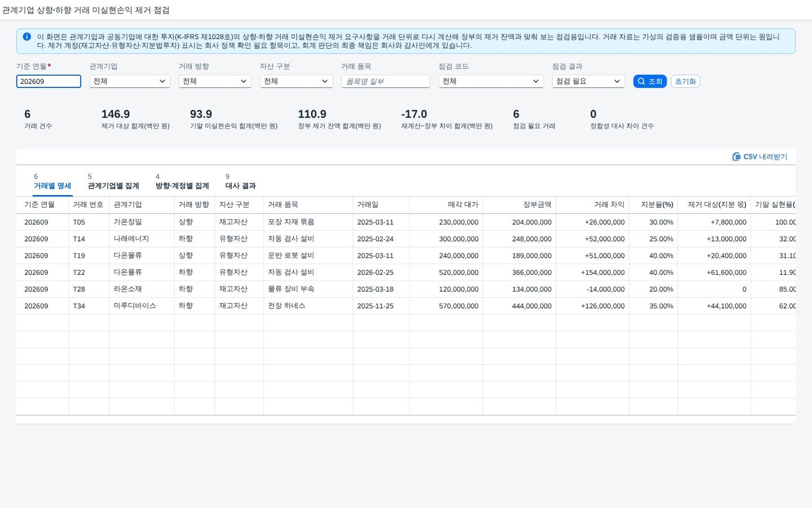Click the magnifier icon on 조회 button
Viewport: 812px width, 508px height.
point(641,81)
